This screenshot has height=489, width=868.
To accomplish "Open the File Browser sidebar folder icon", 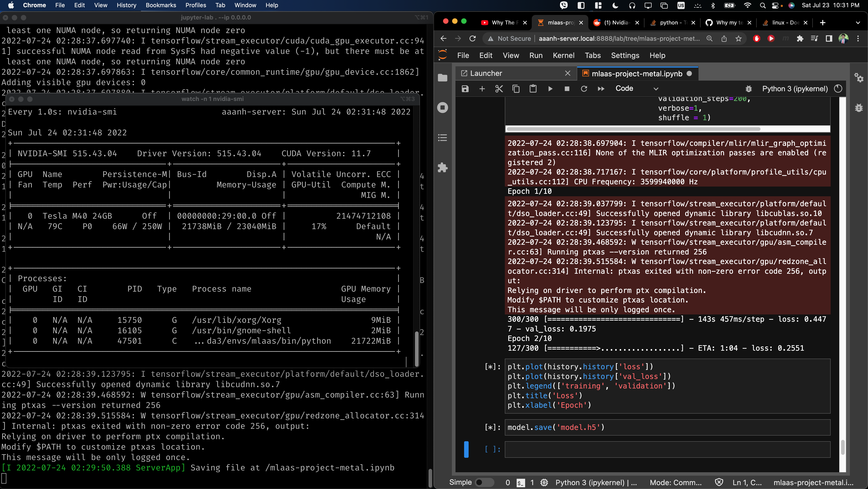I will click(442, 77).
